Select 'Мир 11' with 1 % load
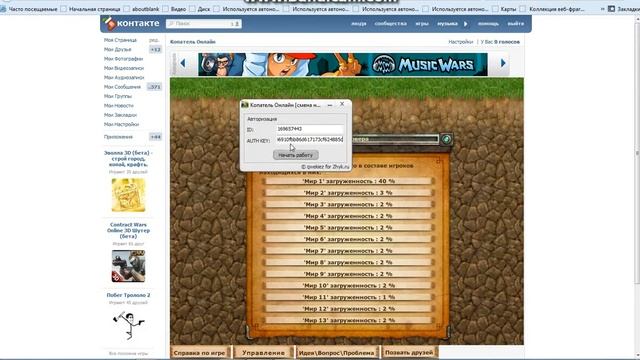 click(x=348, y=297)
